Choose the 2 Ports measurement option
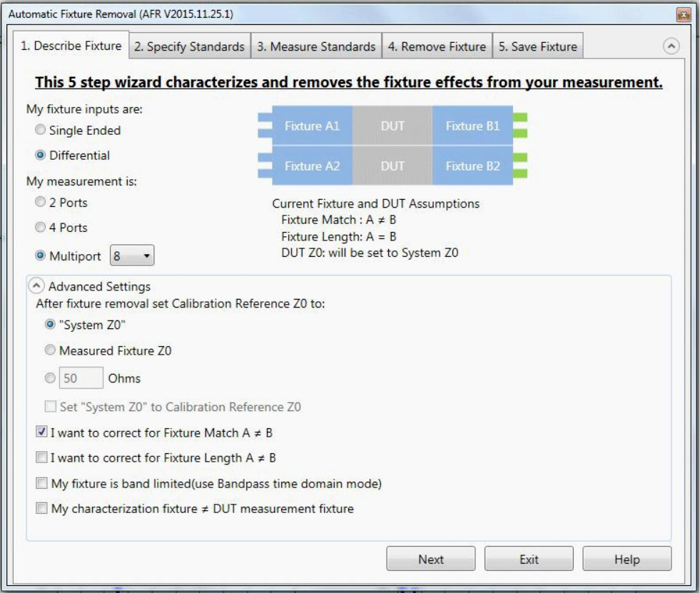This screenshot has height=593, width=700. coord(40,202)
